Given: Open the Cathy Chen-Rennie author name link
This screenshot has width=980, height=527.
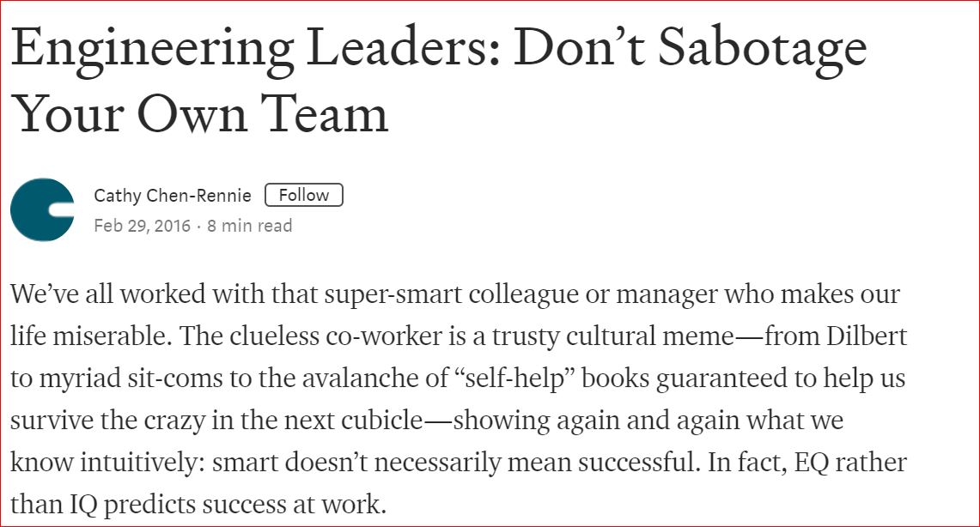Looking at the screenshot, I should click(x=173, y=196).
